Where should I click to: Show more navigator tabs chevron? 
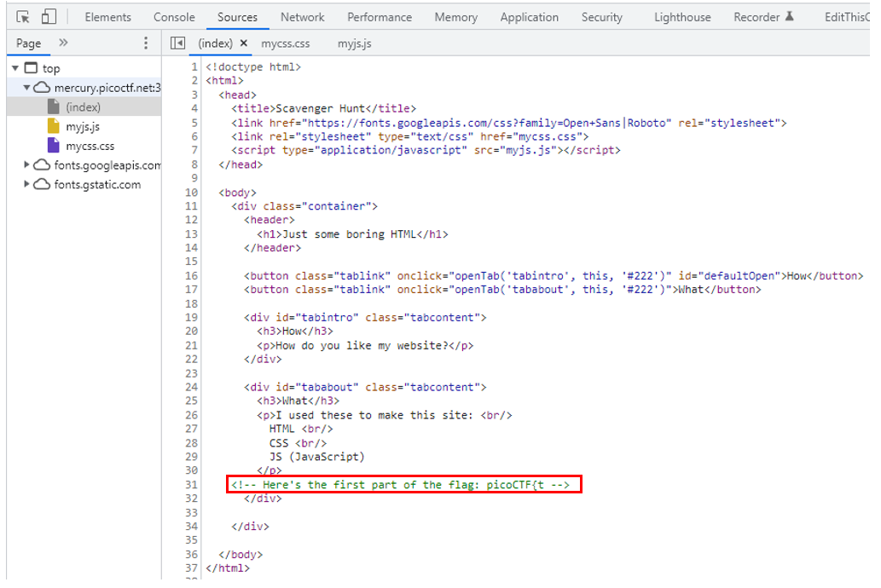[63, 43]
